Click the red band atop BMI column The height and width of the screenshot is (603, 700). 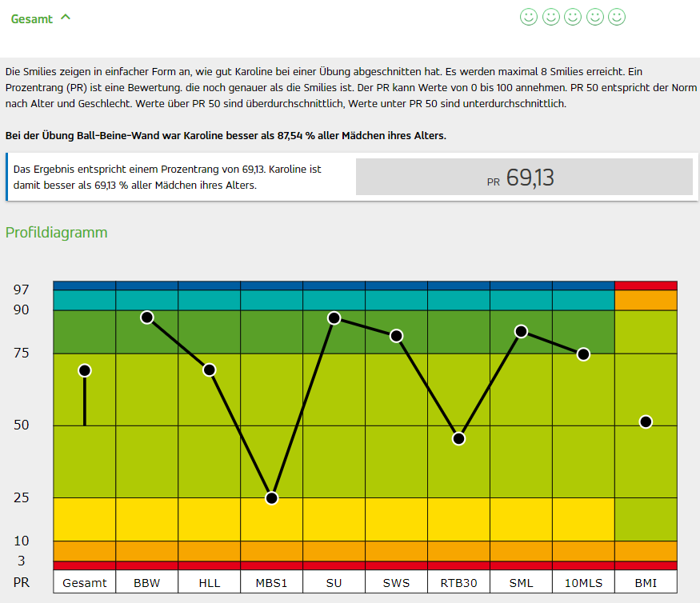coord(646,286)
